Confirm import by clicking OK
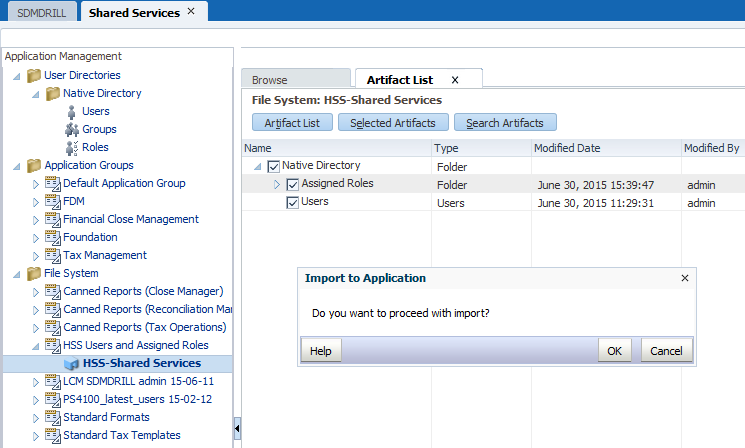Viewport: 745px width, 448px height. (614, 351)
